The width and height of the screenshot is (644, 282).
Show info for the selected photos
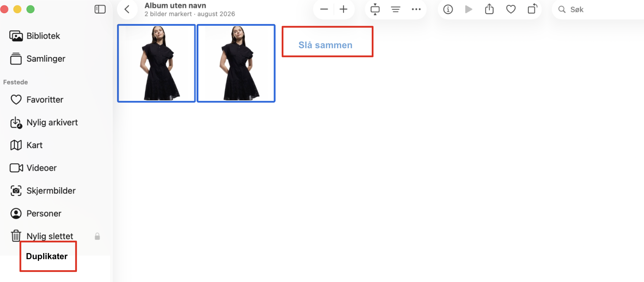448,9
